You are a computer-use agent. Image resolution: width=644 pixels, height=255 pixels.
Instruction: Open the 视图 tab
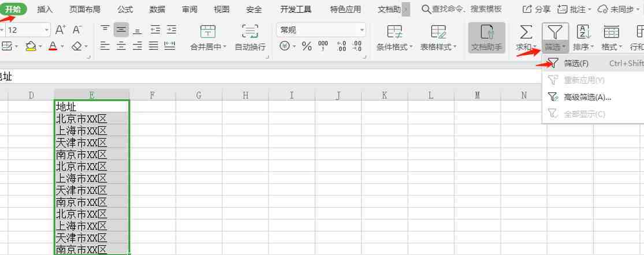point(222,9)
